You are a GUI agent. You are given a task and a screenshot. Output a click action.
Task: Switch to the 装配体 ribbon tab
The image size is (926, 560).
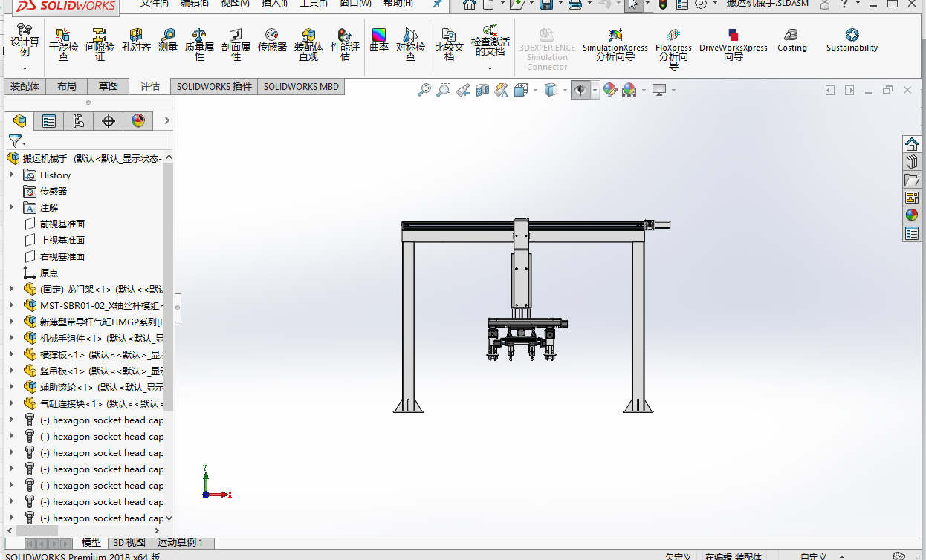pyautogui.click(x=25, y=86)
